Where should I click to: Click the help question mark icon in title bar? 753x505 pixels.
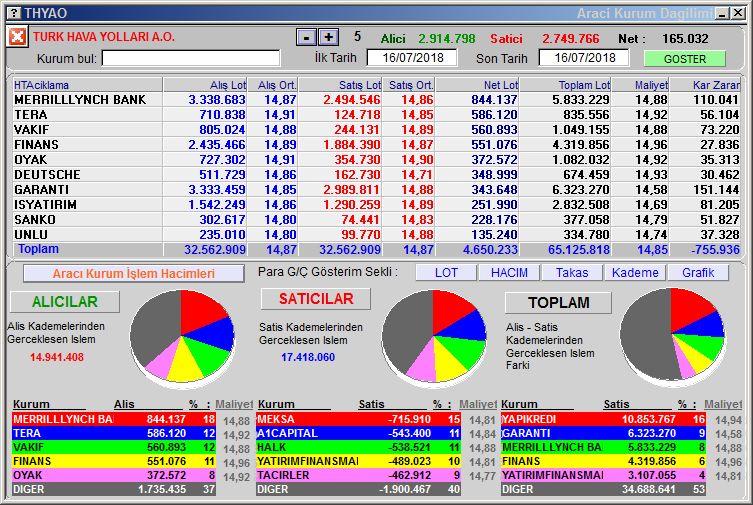15,12
